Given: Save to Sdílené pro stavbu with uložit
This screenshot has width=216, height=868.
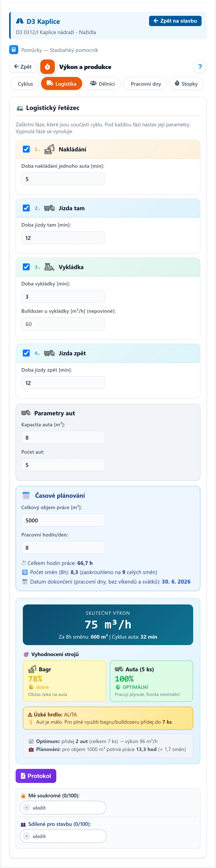Looking at the screenshot, I should (x=63, y=836).
